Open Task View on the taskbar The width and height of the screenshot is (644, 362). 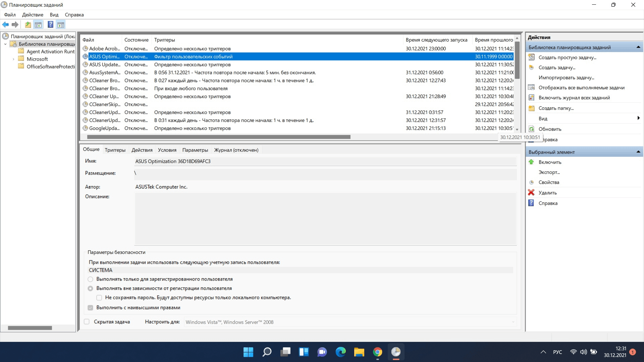[285, 352]
